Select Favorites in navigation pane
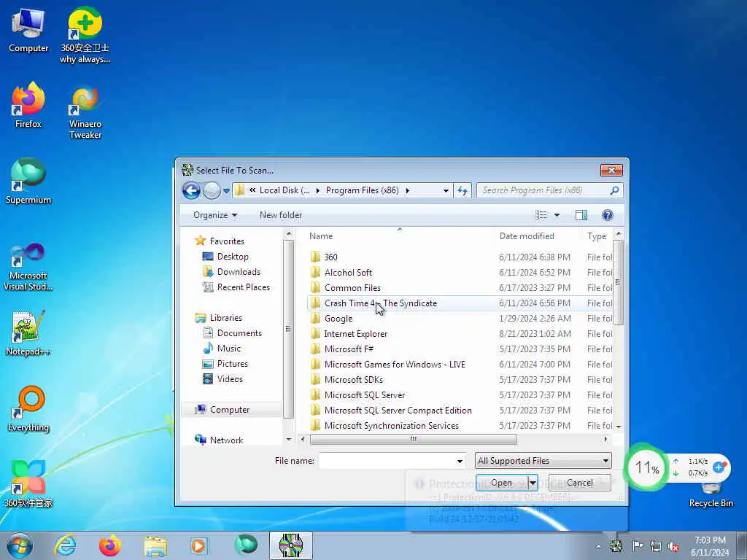Image resolution: width=747 pixels, height=560 pixels. [227, 241]
